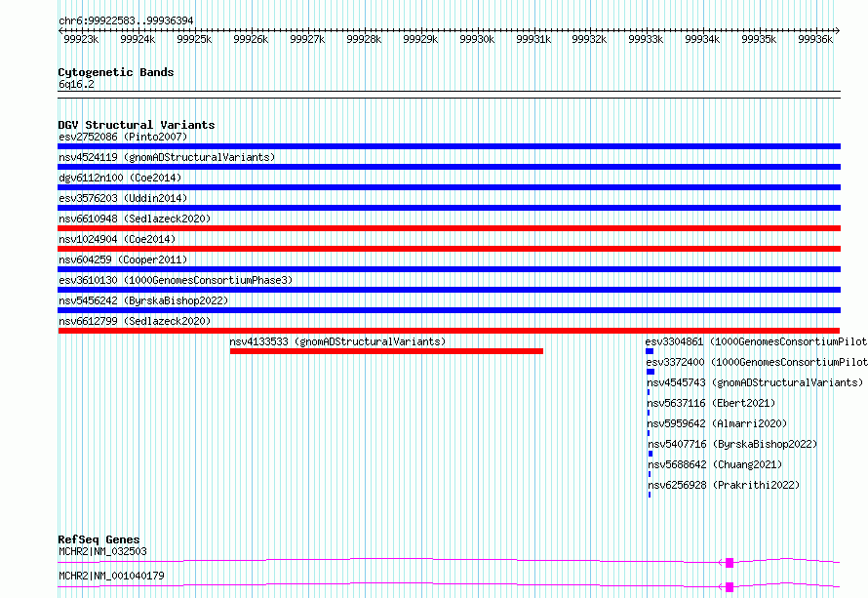Select the blue bar under esv3576203
The height and width of the screenshot is (598, 868).
coord(449,208)
